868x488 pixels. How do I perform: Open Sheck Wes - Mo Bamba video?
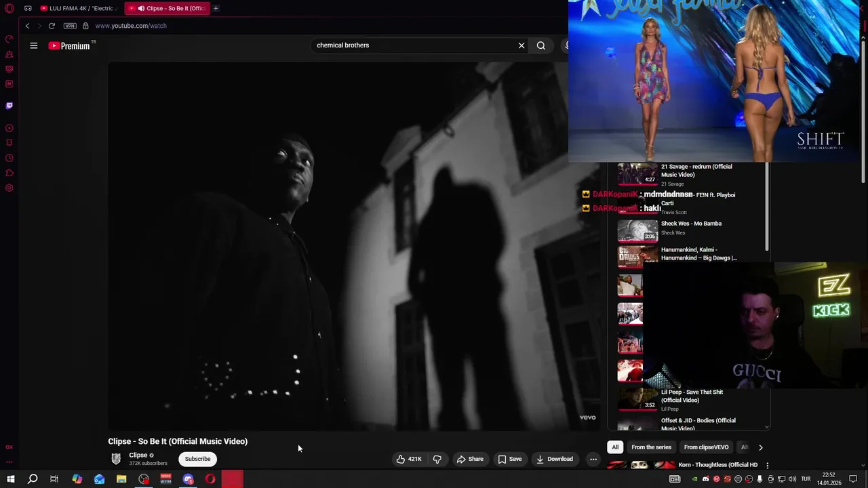point(691,224)
